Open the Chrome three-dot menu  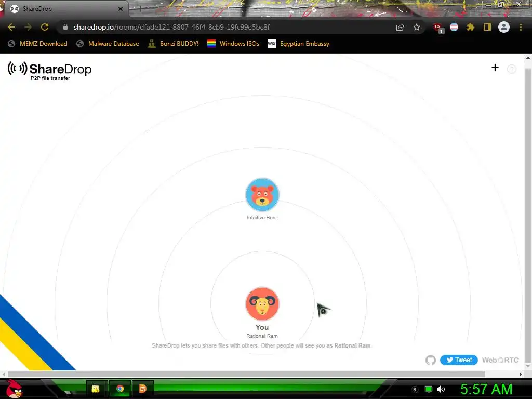[521, 27]
